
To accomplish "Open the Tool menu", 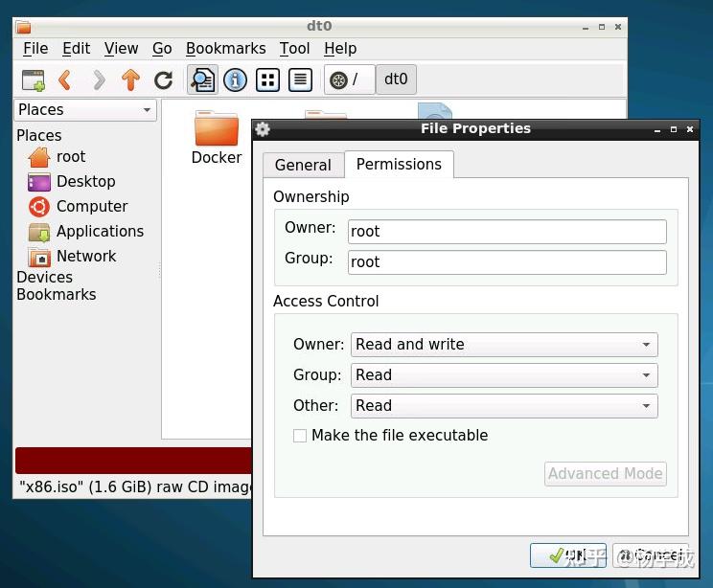I will click(294, 48).
